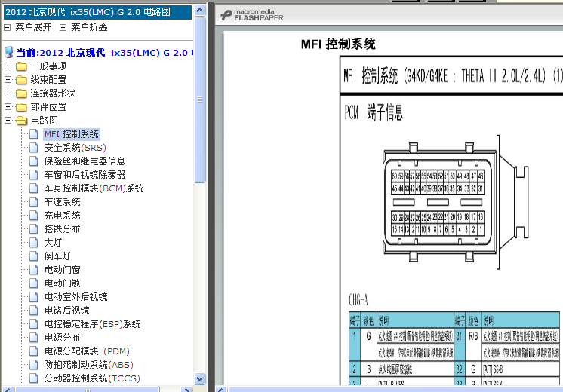
Task: Select the 连接器形状 folder icon
Action: [x=21, y=93]
